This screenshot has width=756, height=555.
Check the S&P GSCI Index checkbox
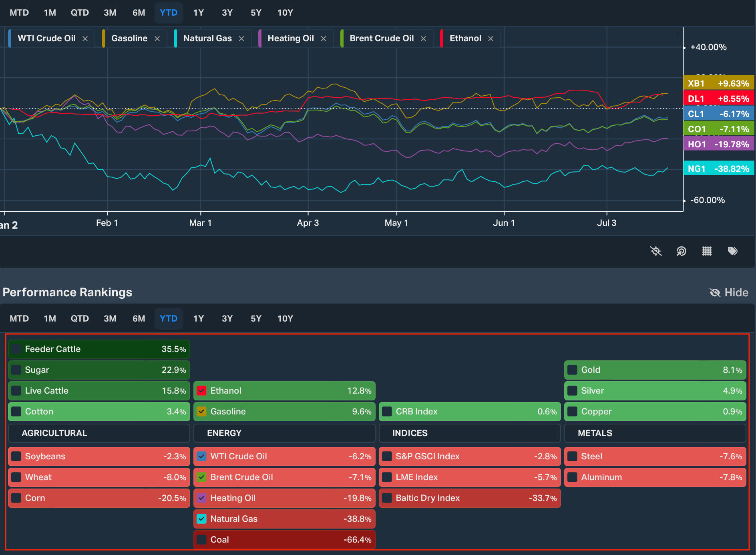387,456
